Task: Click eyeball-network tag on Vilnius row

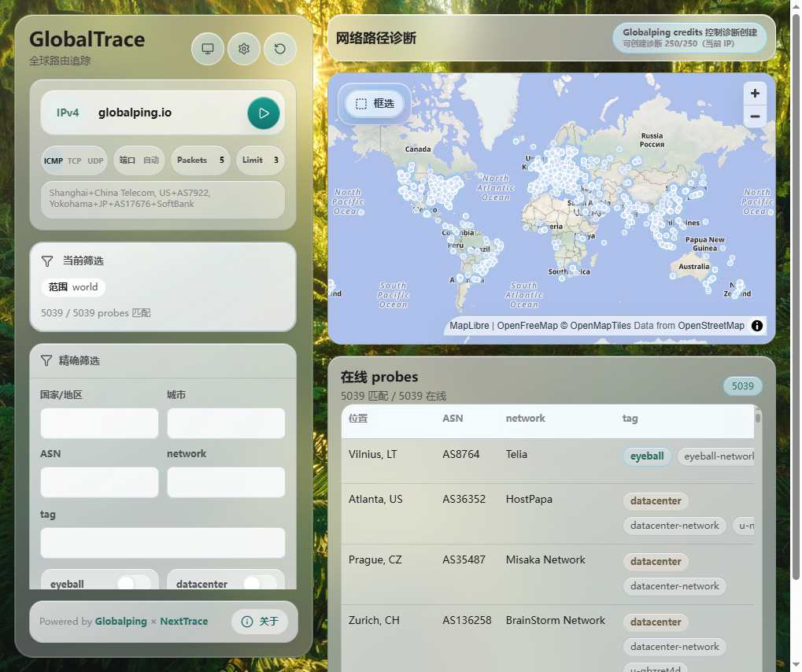Action: point(716,456)
